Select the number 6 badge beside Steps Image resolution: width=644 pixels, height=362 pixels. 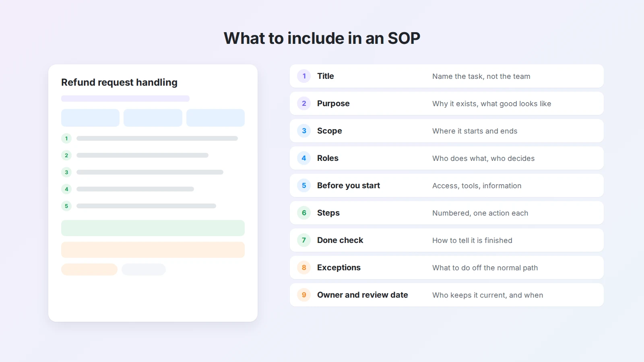[304, 213]
